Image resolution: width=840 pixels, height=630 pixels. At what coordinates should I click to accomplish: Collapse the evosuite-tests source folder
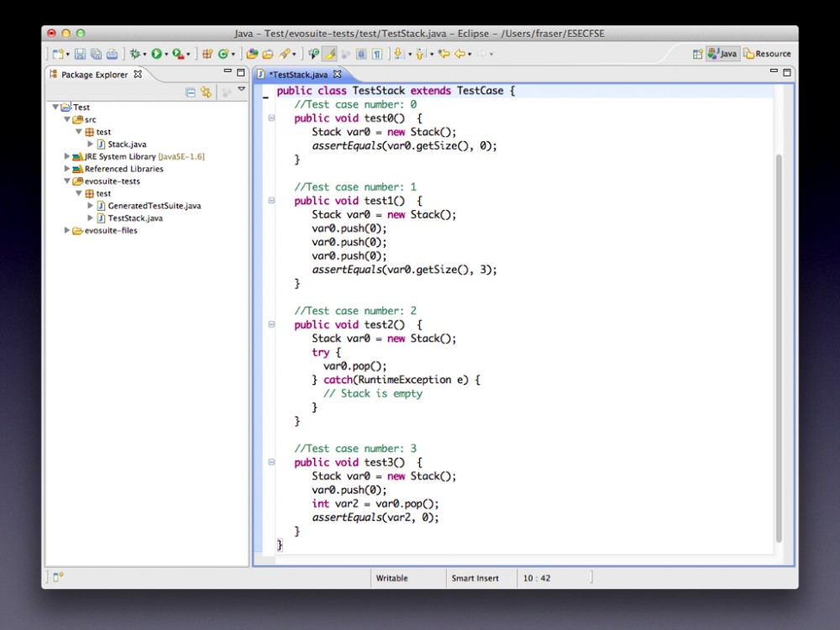68,181
